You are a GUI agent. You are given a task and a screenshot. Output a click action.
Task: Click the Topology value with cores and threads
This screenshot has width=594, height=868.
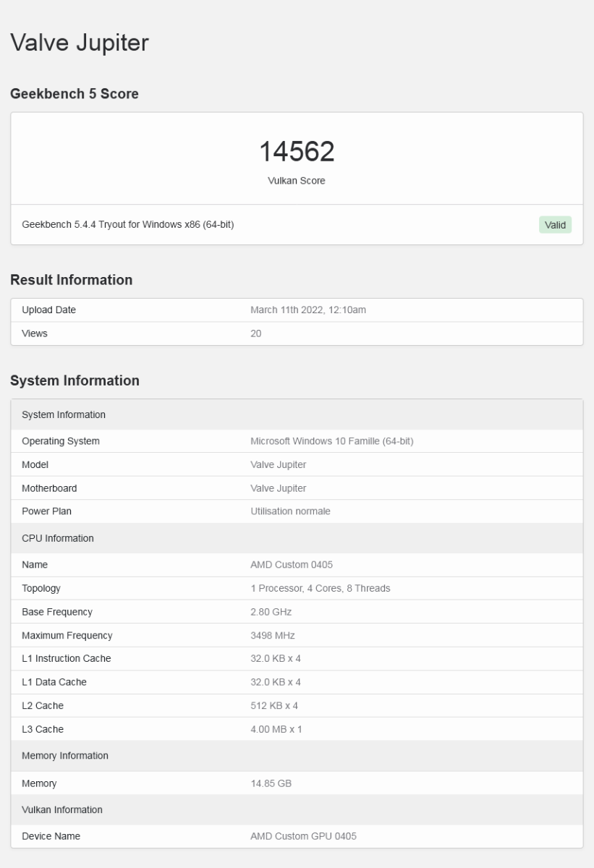[x=320, y=588]
